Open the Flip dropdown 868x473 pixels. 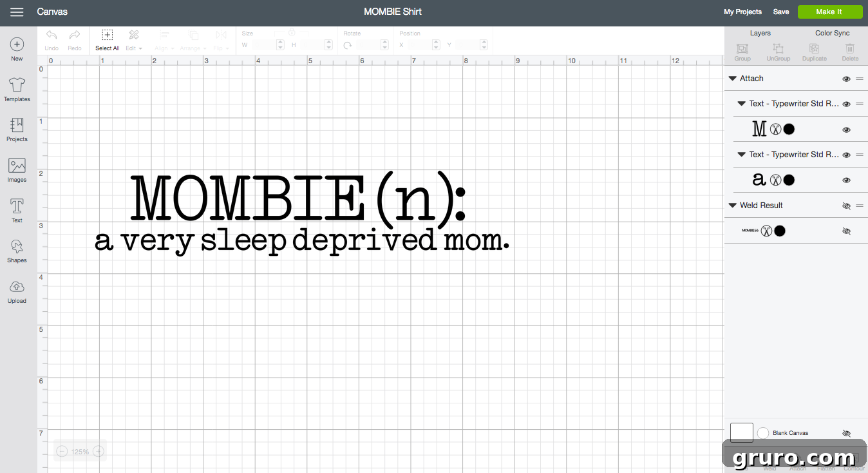click(221, 39)
